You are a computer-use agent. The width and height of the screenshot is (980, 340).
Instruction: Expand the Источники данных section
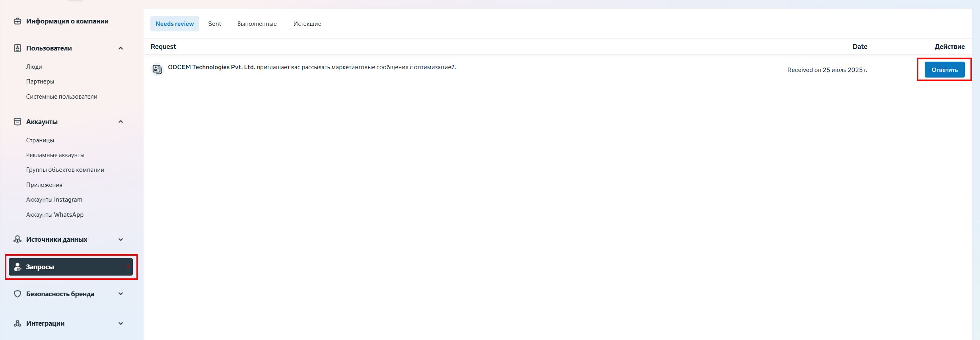tap(121, 239)
